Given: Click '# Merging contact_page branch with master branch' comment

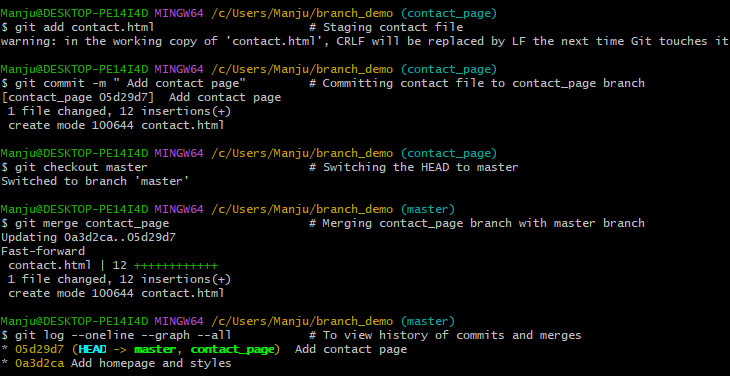Looking at the screenshot, I should pyautogui.click(x=477, y=223).
